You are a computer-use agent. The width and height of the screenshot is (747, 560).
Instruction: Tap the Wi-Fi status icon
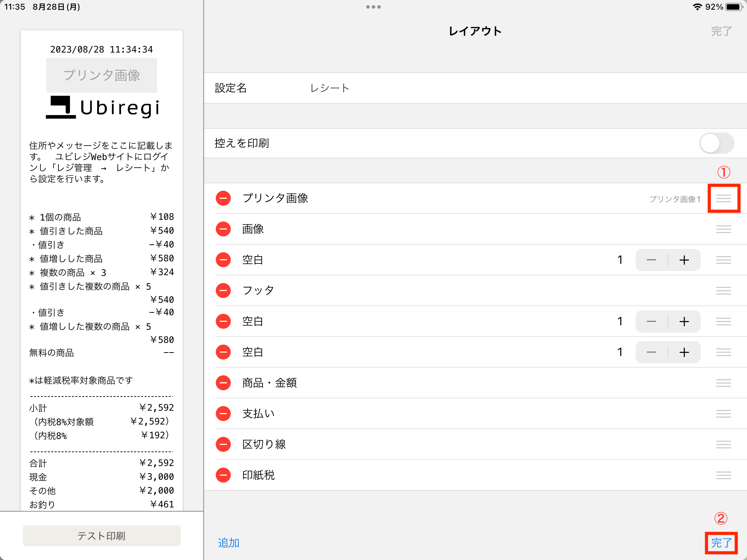(x=697, y=7)
